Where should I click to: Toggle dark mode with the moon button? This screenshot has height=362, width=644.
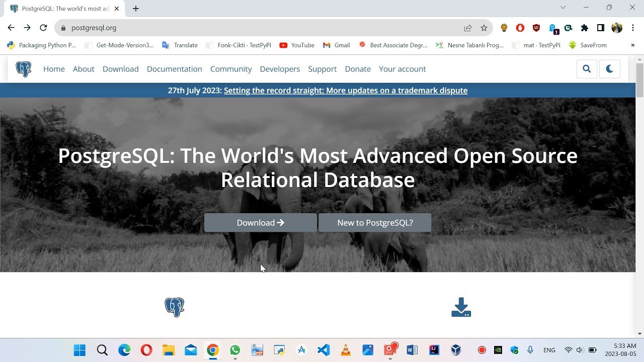(610, 69)
